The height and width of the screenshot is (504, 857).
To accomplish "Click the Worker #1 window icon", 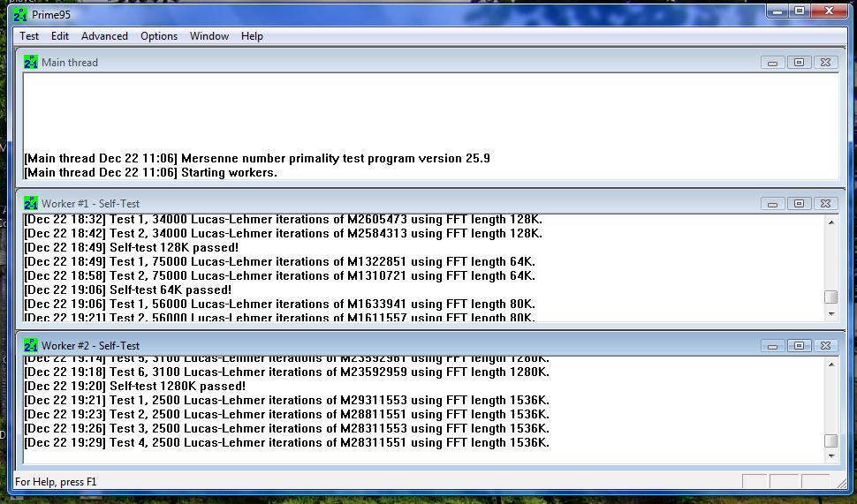I will (x=31, y=203).
